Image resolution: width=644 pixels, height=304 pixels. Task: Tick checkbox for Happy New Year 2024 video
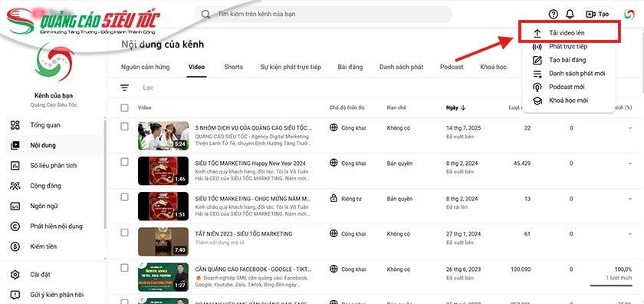coord(124,162)
